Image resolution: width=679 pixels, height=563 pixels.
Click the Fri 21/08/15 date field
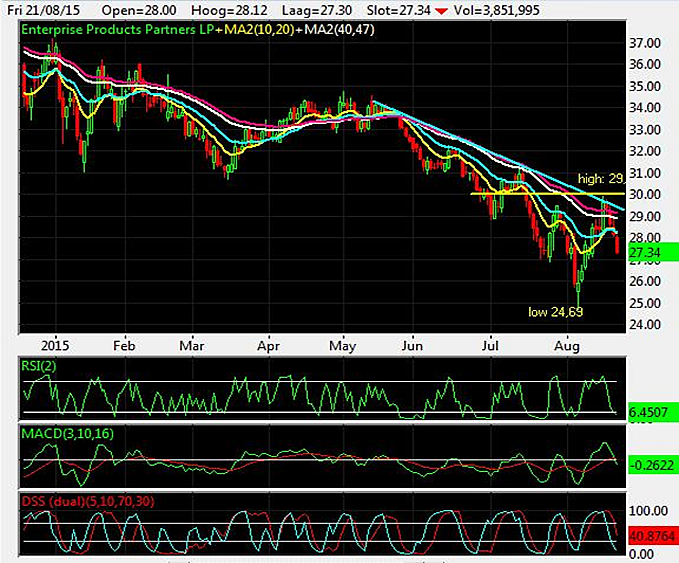point(39,8)
